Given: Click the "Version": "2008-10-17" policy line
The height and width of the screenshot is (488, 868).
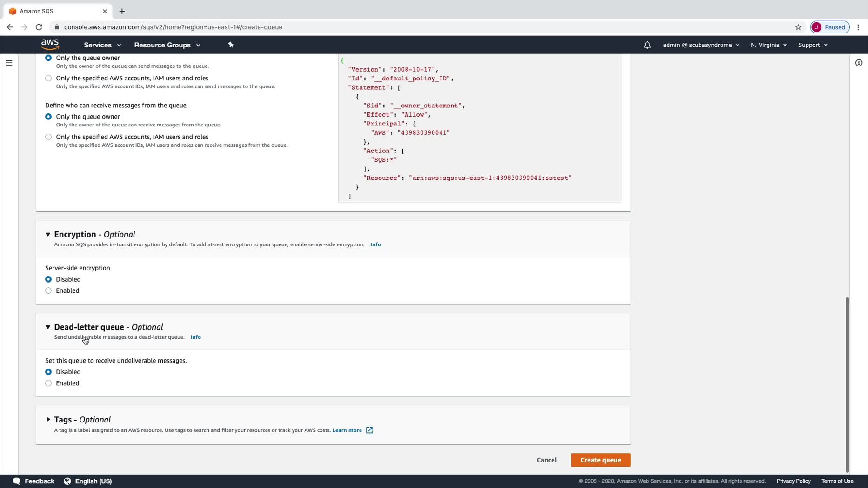Looking at the screenshot, I should tap(393, 69).
